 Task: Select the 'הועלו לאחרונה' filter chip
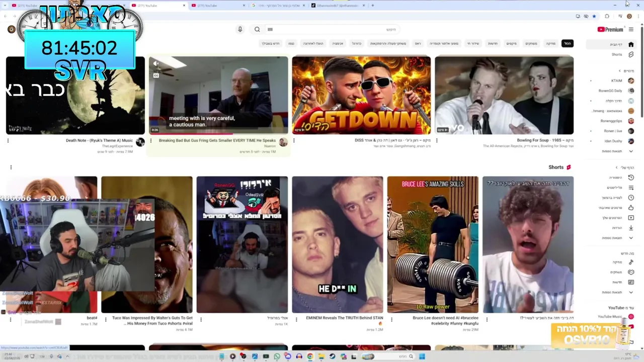click(313, 44)
